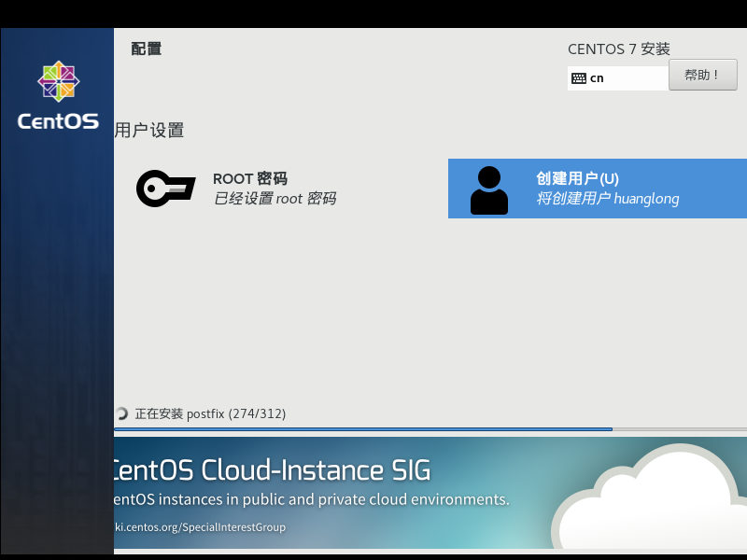Click the cloud image in banner
This screenshot has width=747, height=560.
649,497
